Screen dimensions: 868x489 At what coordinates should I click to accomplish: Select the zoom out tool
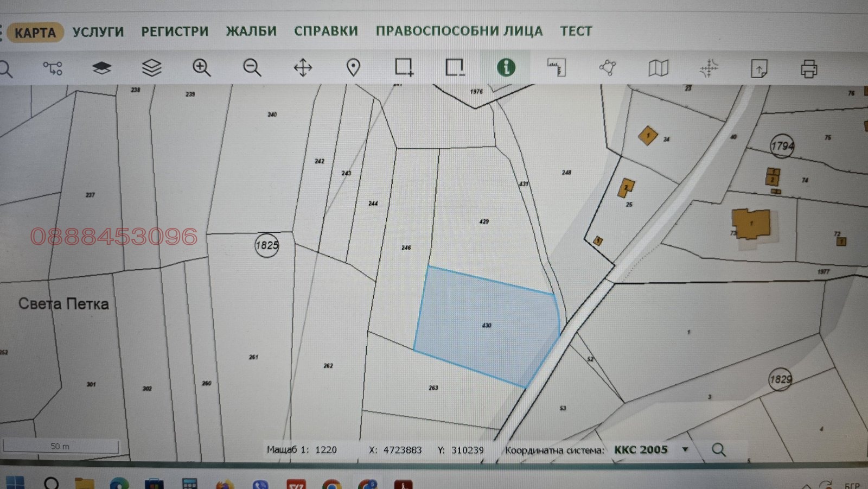click(x=252, y=68)
